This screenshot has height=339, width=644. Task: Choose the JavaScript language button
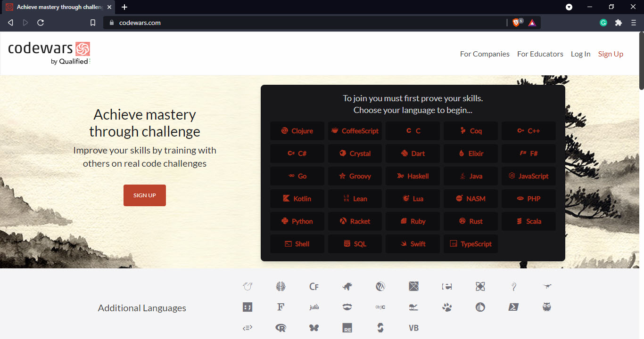tap(528, 176)
